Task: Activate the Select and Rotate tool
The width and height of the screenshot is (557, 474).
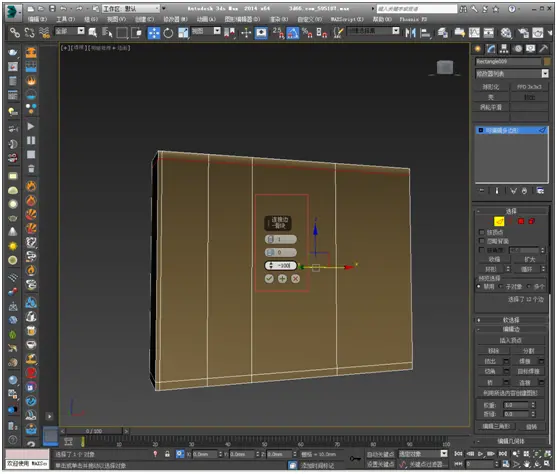Action: 168,33
